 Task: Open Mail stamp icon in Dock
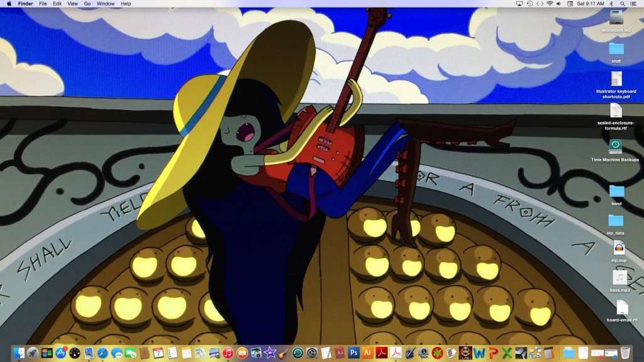pyautogui.click(x=89, y=353)
